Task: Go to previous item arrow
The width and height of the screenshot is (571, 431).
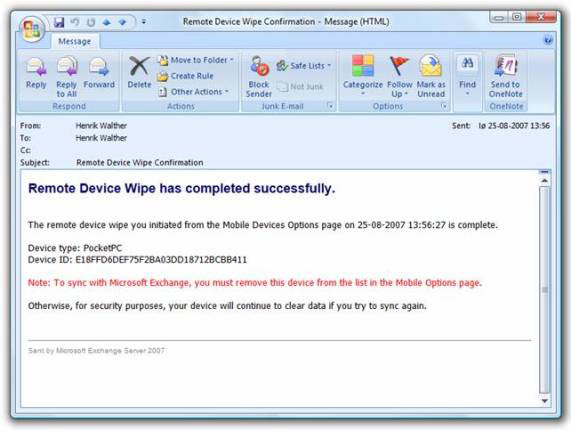Action: [x=107, y=23]
